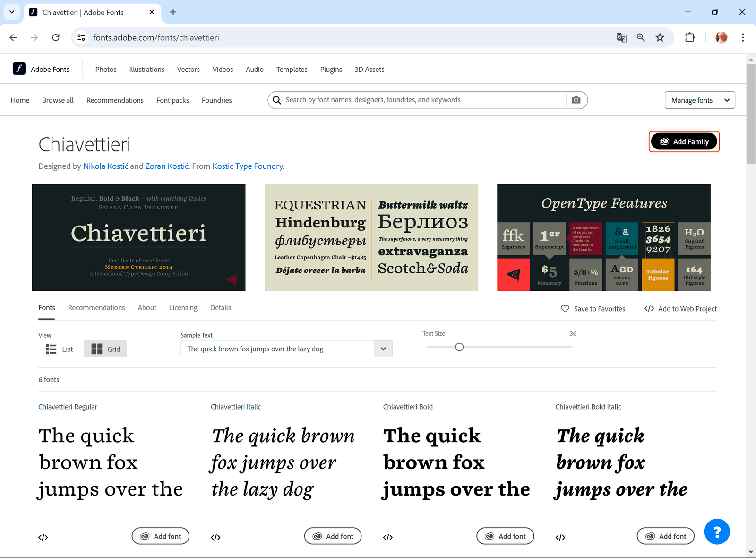Open Templates link
This screenshot has width=756, height=558.
(292, 70)
